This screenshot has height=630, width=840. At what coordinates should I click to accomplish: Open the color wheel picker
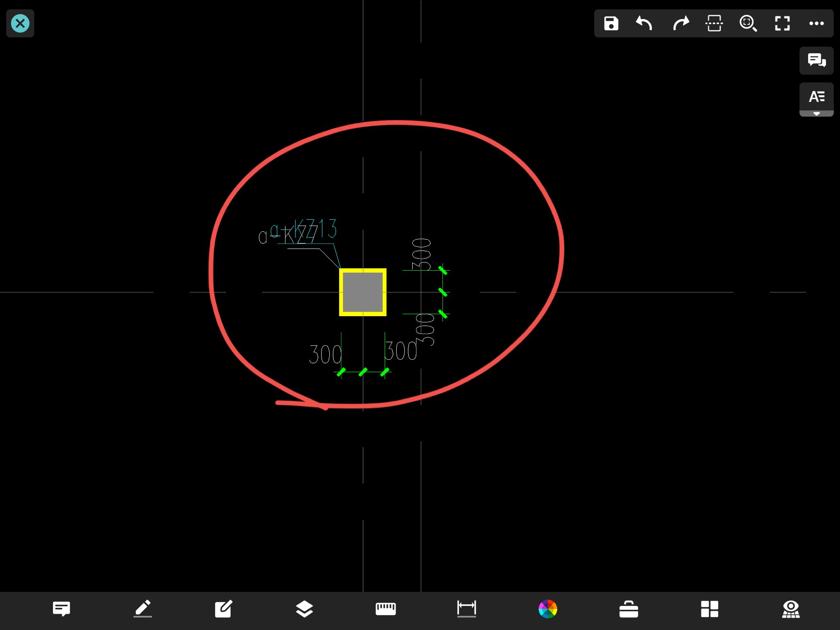[x=548, y=609]
